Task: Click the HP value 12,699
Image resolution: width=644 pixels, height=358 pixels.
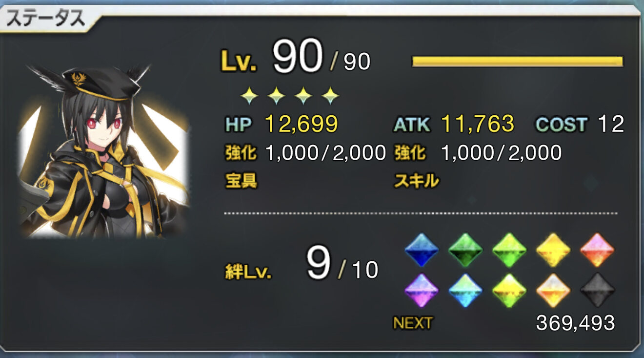Action: coord(301,125)
